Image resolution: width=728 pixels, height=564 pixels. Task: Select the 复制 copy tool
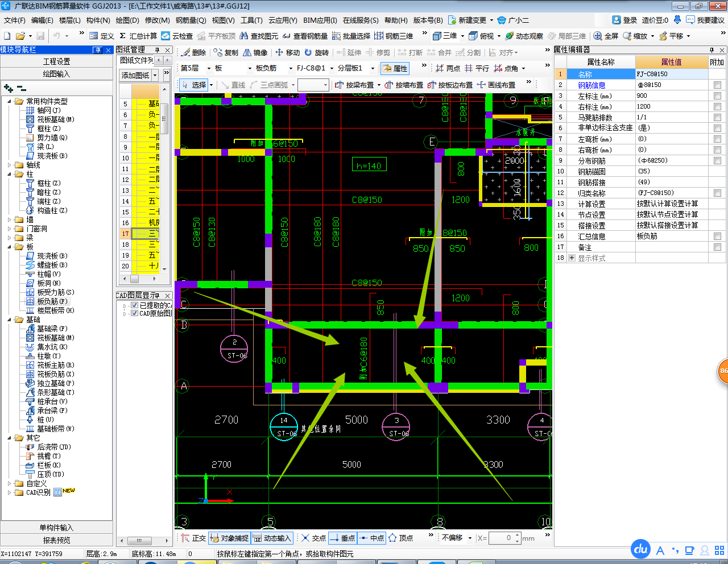point(226,52)
